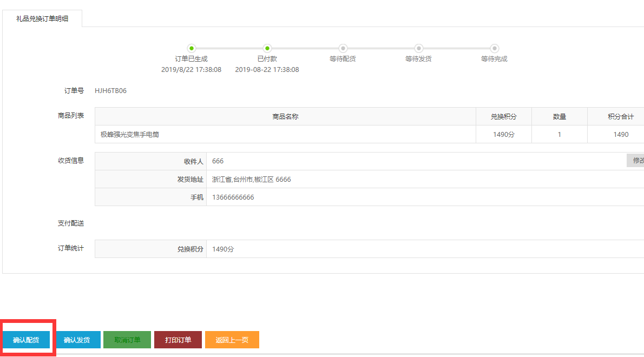
Task: Click the 收货信息 section label
Action: [x=71, y=161]
